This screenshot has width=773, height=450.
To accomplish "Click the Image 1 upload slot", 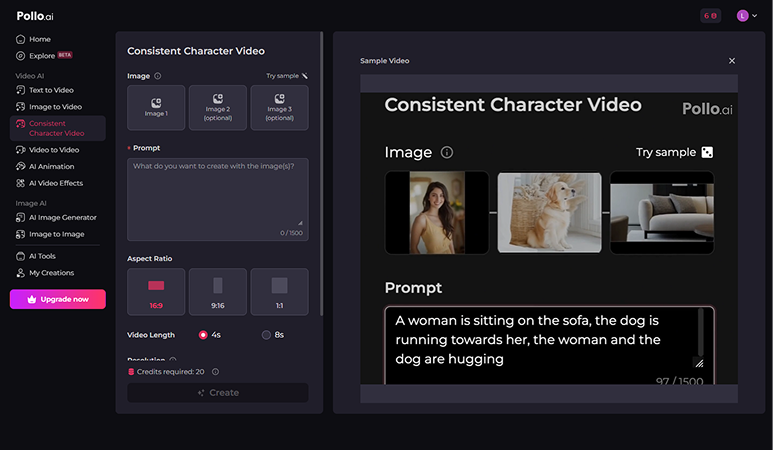I will tap(156, 107).
